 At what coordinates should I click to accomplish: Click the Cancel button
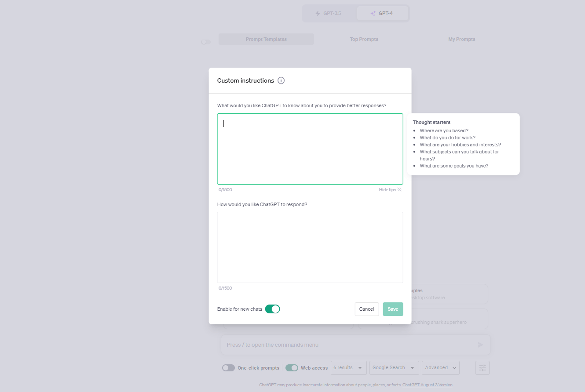[367, 309]
